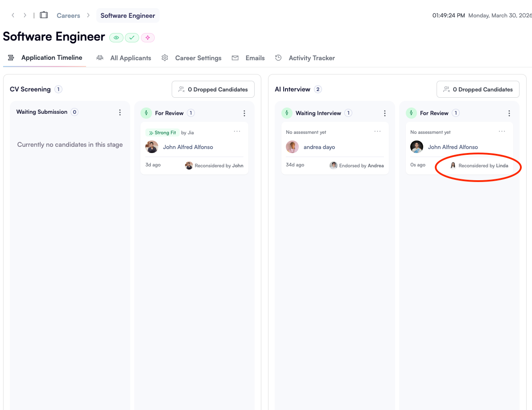The height and width of the screenshot is (410, 532).
Task: Click the briefcase icon in breadcrumb
Action: click(44, 15)
